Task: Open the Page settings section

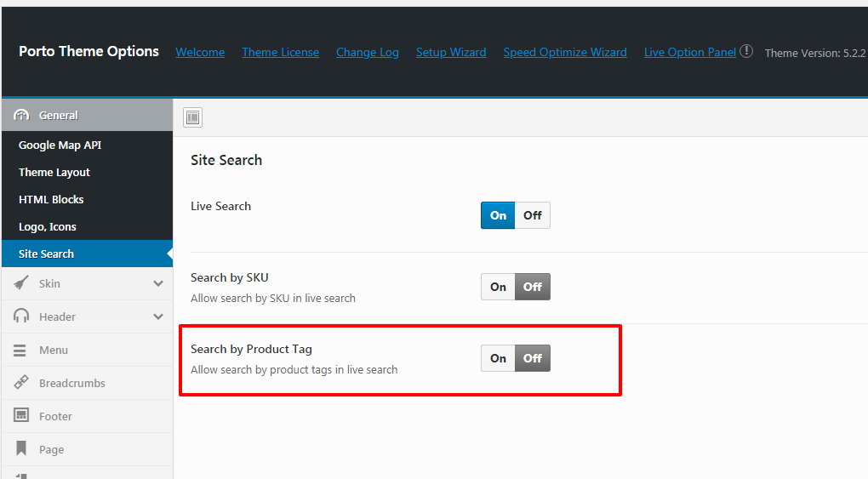Action: point(88,450)
